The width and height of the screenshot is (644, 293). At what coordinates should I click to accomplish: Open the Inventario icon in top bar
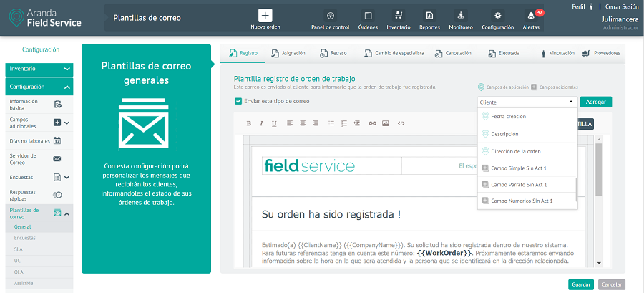pyautogui.click(x=398, y=16)
